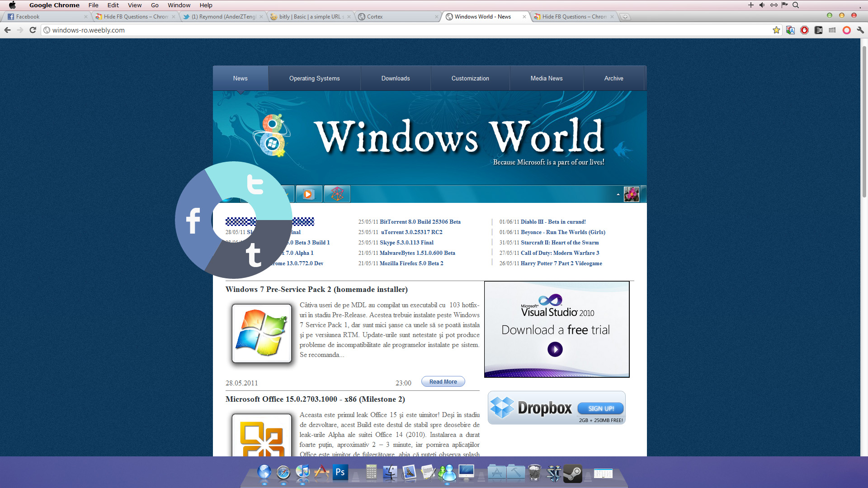Click the Finder icon in dock
Viewport: 868px width, 488px height.
tap(391, 474)
